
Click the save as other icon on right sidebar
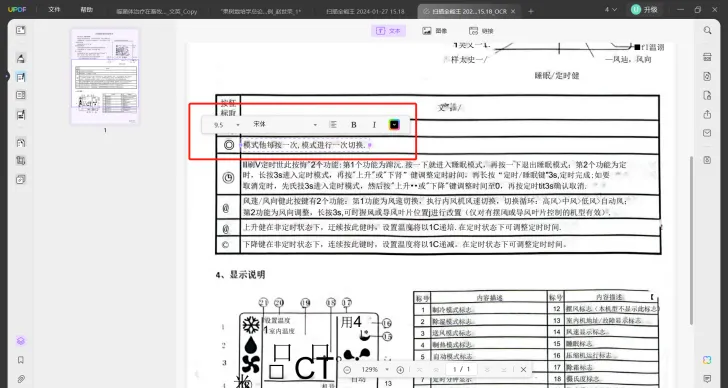pyautogui.click(x=707, y=160)
